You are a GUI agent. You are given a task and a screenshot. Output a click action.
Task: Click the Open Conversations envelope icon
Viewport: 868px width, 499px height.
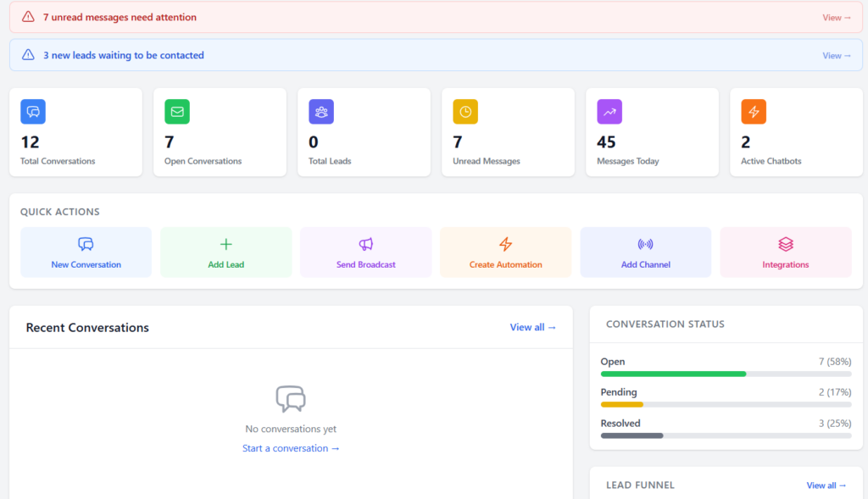(177, 112)
